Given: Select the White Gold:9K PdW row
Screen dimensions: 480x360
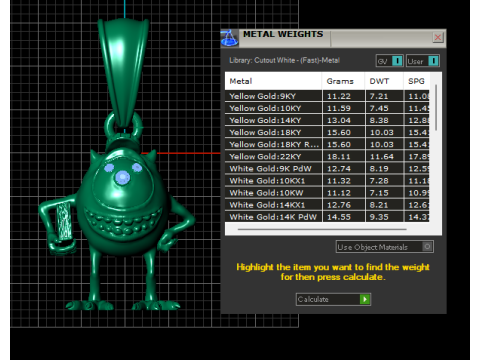Looking at the screenshot, I should 327,169.
